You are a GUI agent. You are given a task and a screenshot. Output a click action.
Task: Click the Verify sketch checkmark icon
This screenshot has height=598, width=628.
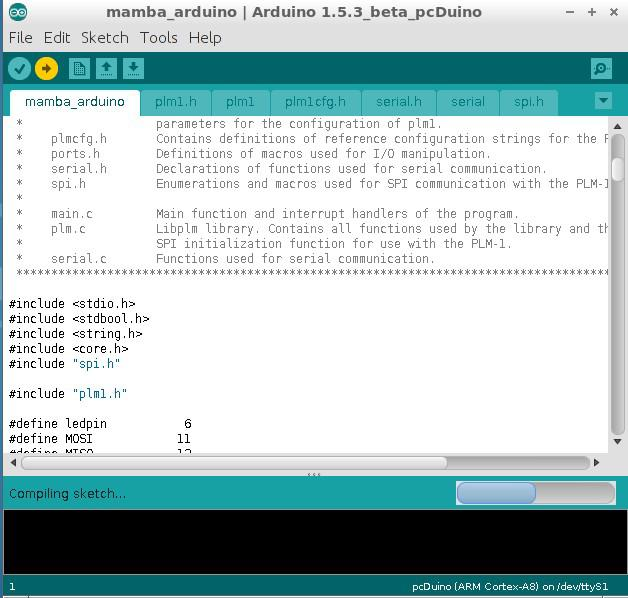click(20, 68)
